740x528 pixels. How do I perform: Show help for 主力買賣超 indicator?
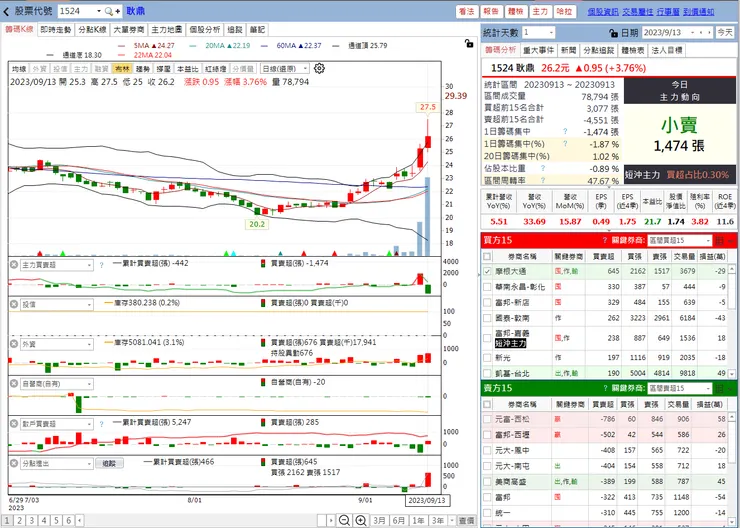101,265
